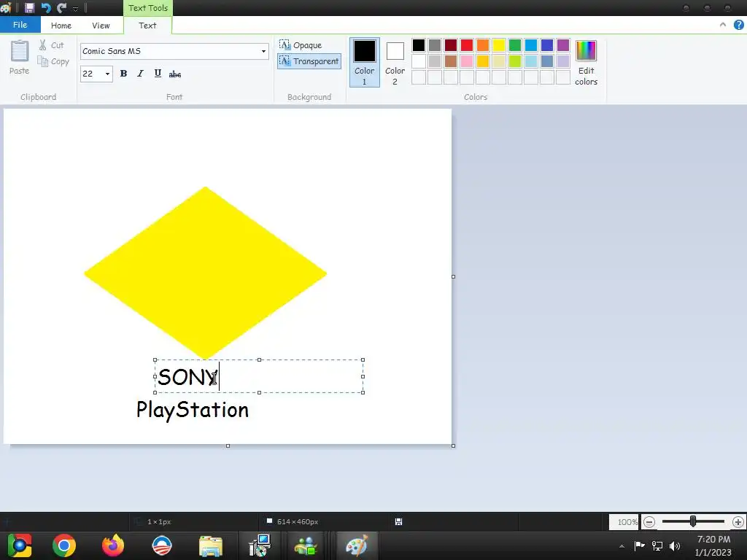Select Color 2 background button
This screenshot has height=560, width=747.
pos(395,63)
